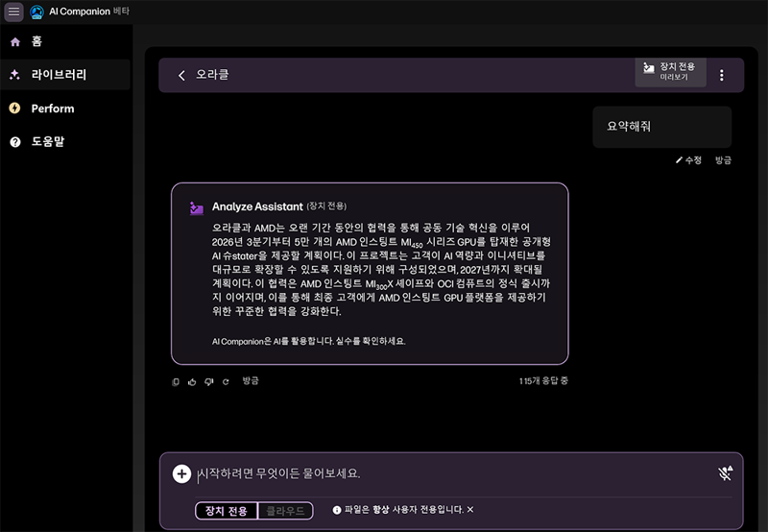Give a thumbs up to the response
Screen dimensions: 768x532
(x=192, y=382)
